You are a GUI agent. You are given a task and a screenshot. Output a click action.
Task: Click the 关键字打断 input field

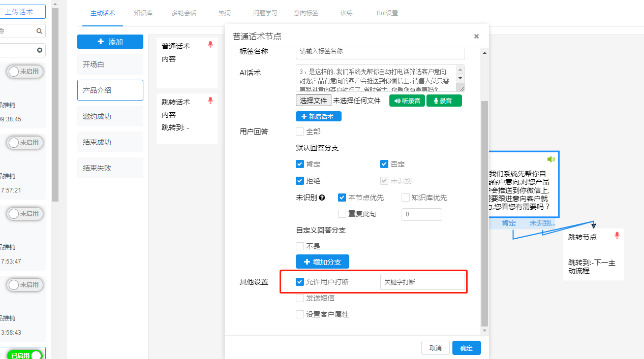point(423,281)
